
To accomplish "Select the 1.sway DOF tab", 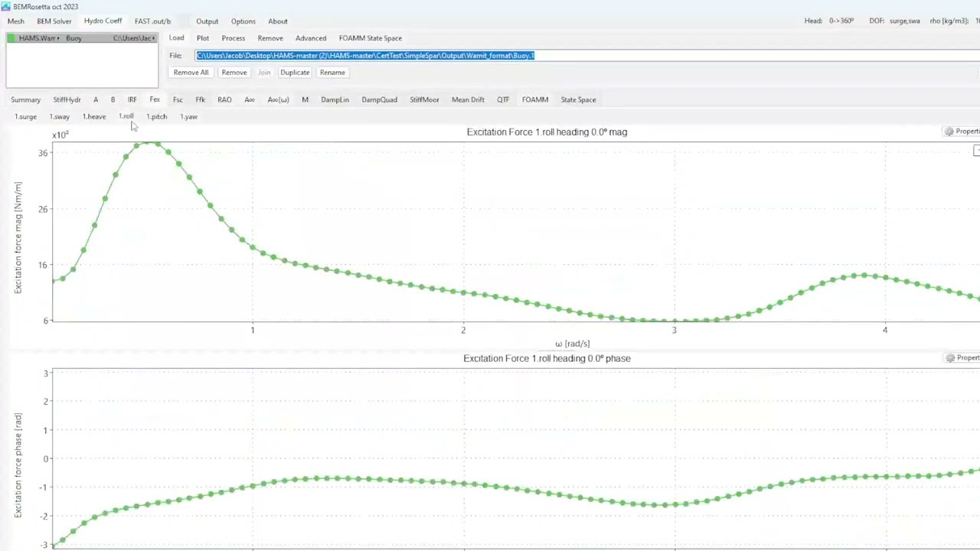I will 60,117.
